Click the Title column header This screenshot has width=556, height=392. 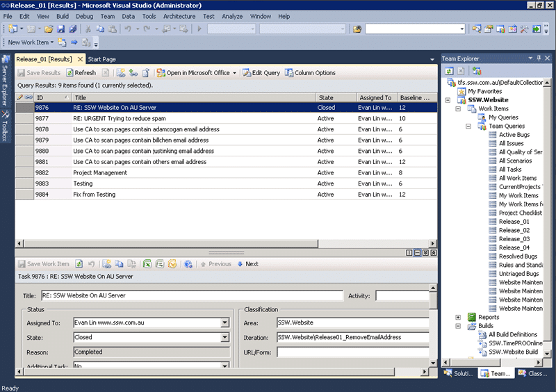pos(194,97)
